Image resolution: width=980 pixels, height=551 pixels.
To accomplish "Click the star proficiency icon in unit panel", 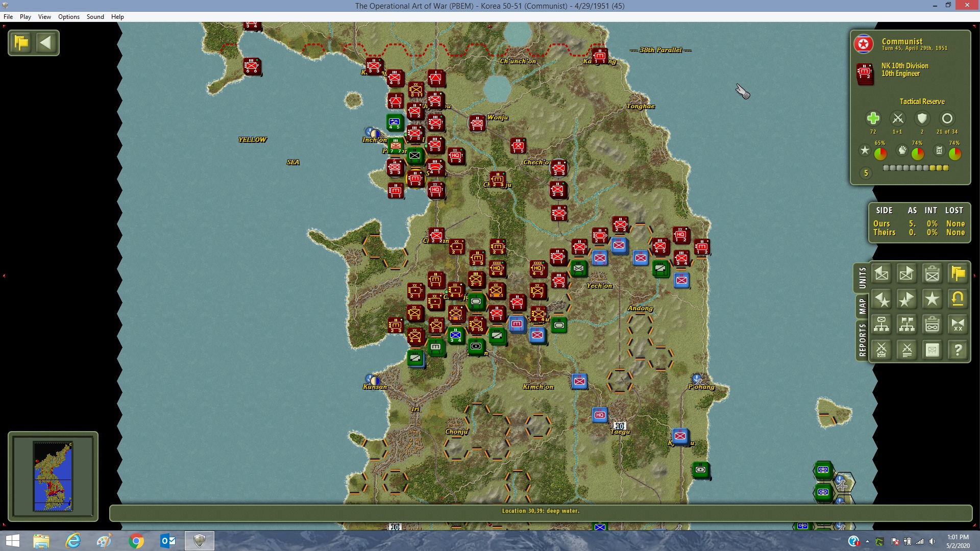I will [x=865, y=151].
